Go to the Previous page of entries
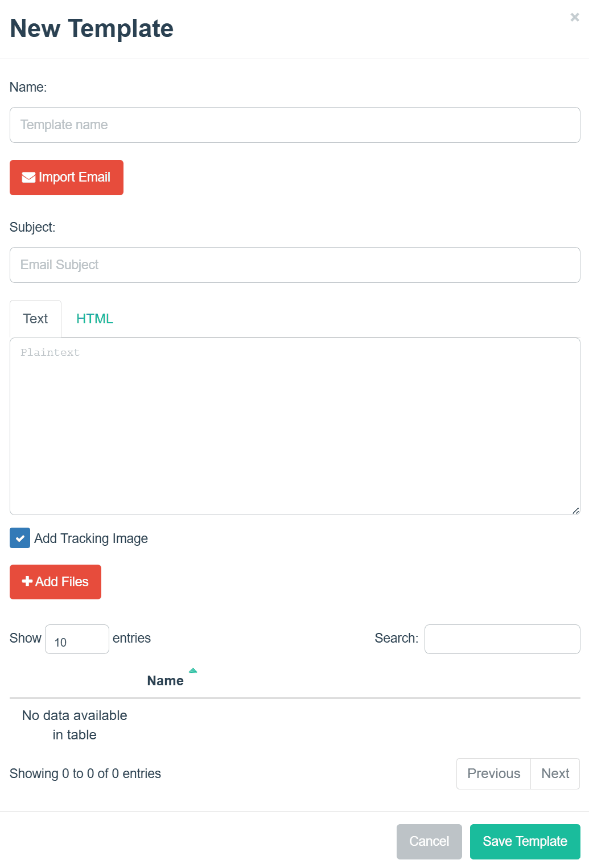Screen dimensions: 589x868 pyautogui.click(x=493, y=774)
